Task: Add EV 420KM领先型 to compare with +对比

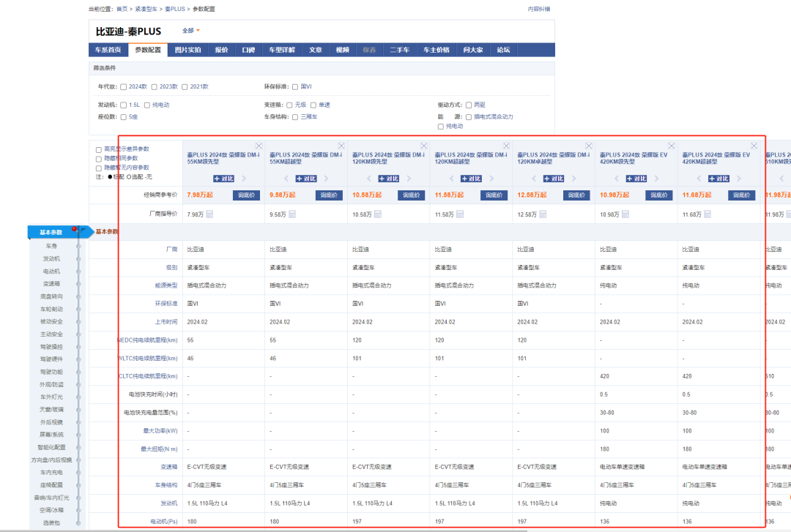Action: pyautogui.click(x=636, y=179)
